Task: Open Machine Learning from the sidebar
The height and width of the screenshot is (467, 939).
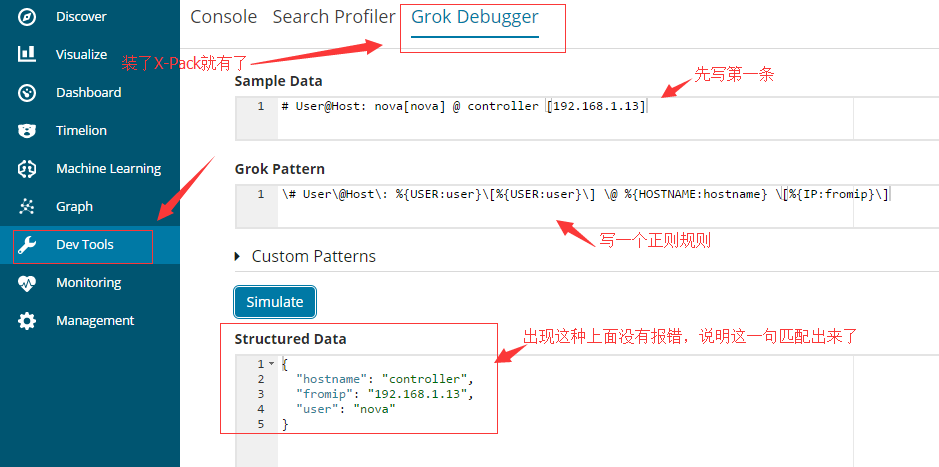Action: 108,169
